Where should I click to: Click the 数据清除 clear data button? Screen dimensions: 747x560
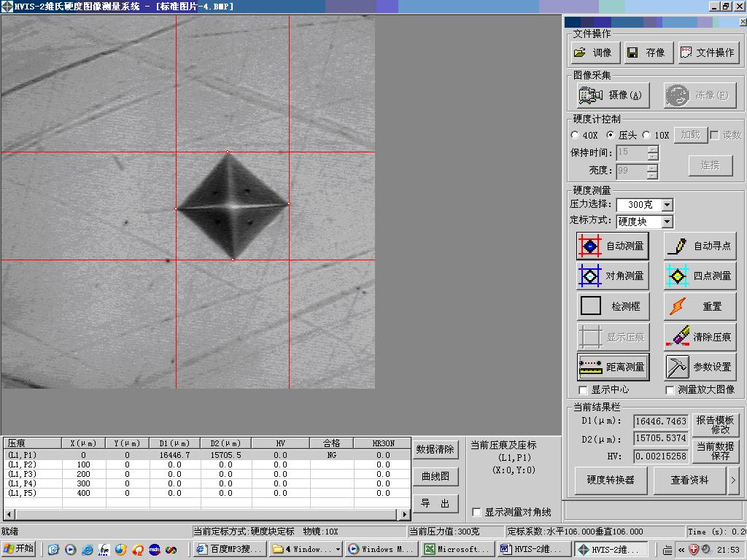coord(435,450)
